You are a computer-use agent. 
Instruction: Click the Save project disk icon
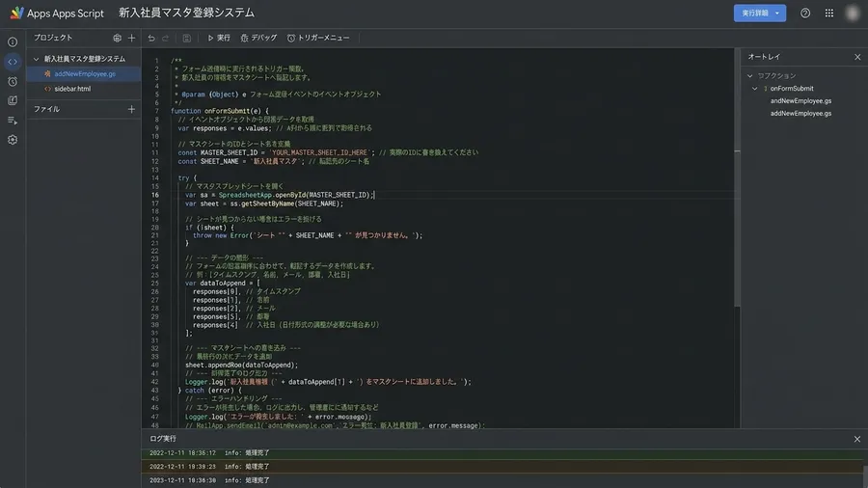[x=186, y=39]
